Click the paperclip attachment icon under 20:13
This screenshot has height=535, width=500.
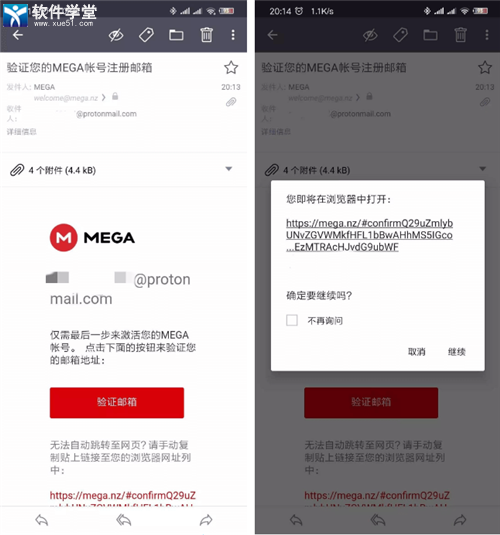[231, 102]
